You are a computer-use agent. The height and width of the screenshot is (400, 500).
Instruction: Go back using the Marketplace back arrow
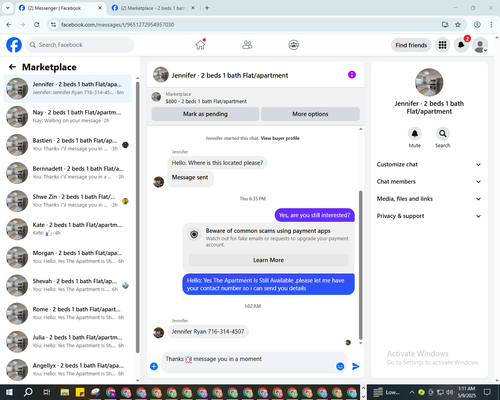coord(12,67)
